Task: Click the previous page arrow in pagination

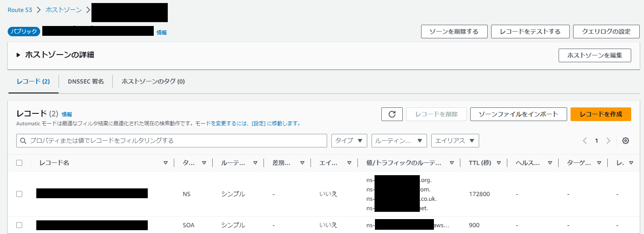Action: point(585,141)
